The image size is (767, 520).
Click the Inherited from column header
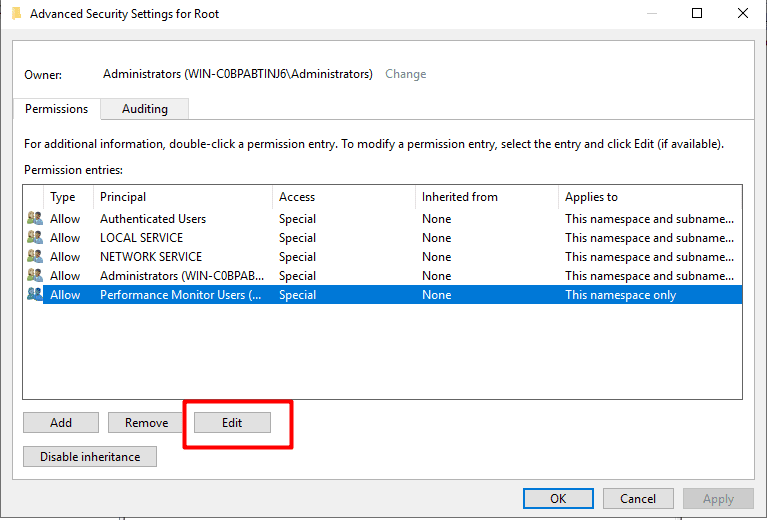point(487,197)
